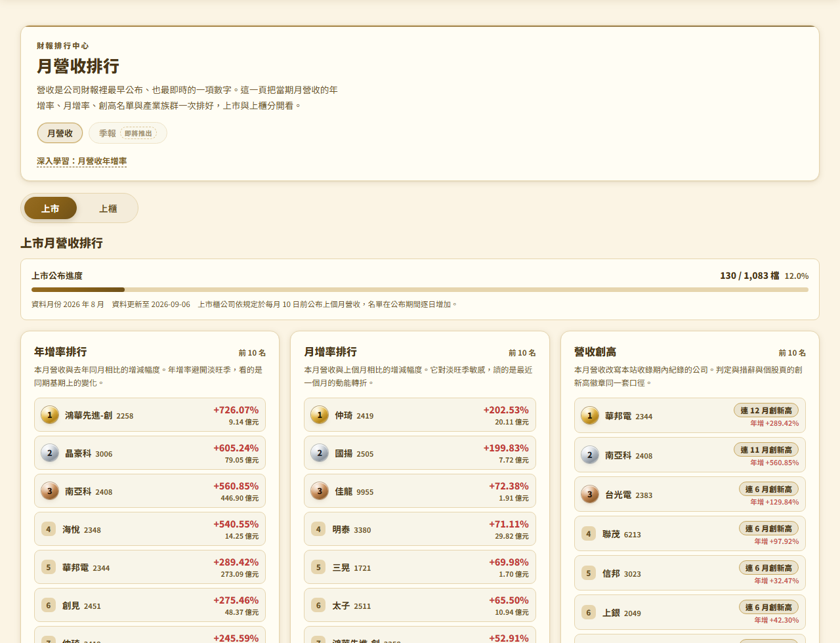The height and width of the screenshot is (643, 840).
Task: Click the gold medal beside 仲琦 2419
Action: coord(320,415)
